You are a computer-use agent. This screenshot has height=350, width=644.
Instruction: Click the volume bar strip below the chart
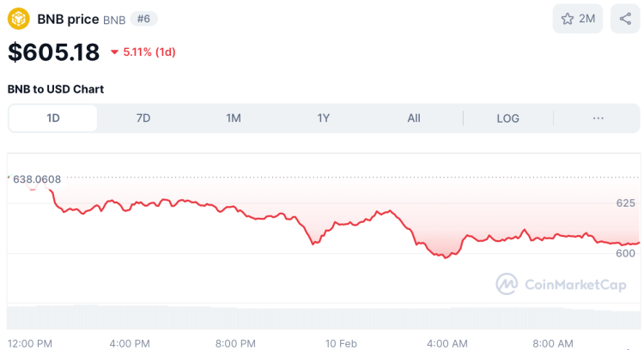pos(322,317)
